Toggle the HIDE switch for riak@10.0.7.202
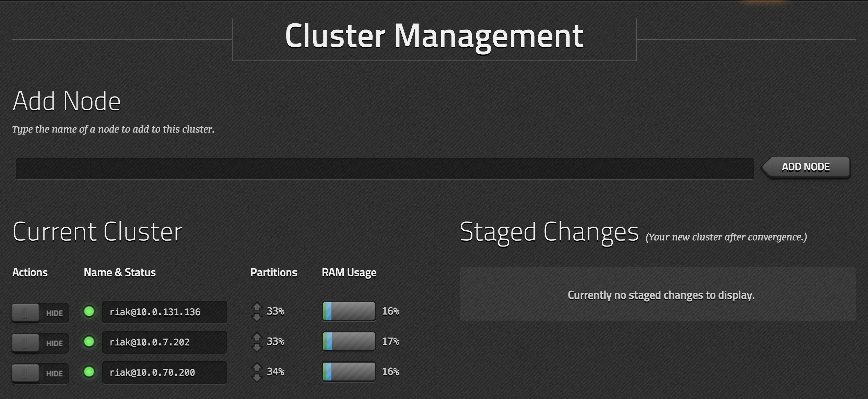 (40, 343)
